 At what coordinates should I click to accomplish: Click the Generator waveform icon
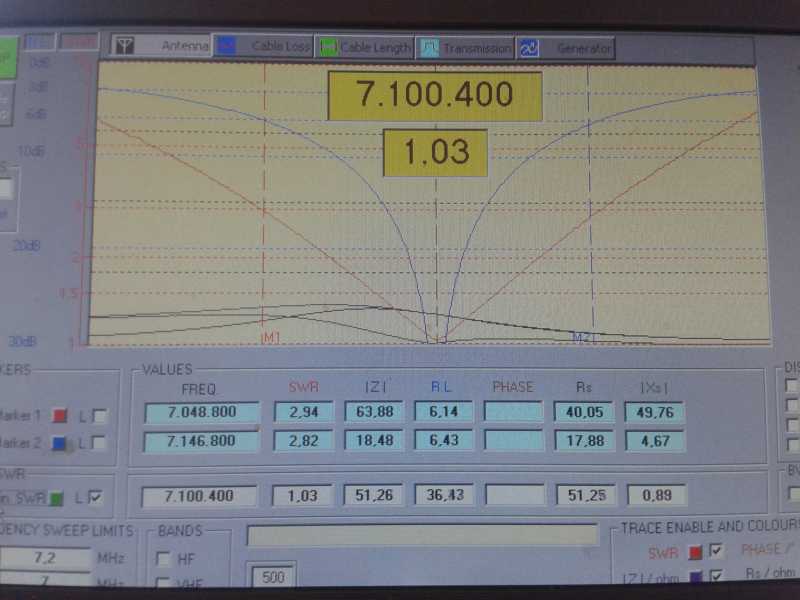coord(530,47)
